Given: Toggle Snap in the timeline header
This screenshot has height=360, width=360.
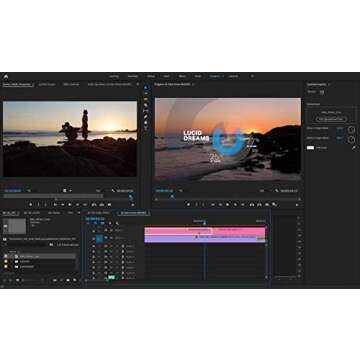Looking at the screenshot, I should 95,223.
